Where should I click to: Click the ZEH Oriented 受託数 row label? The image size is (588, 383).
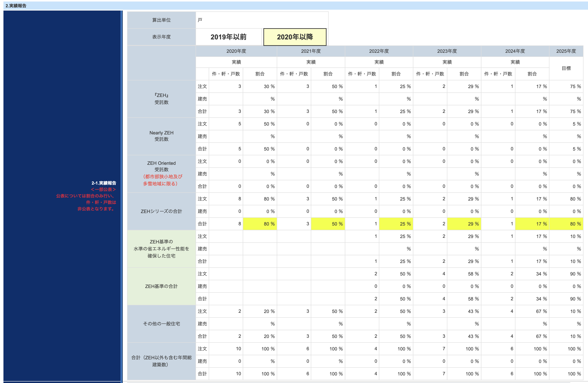tap(161, 174)
